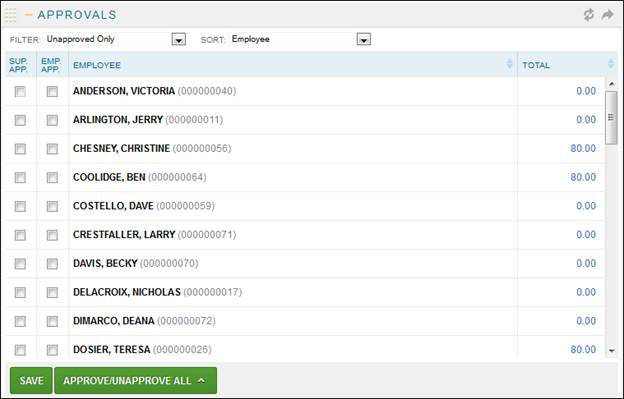
Task: Check employee approval for Dosier, Teresa
Action: click(52, 350)
